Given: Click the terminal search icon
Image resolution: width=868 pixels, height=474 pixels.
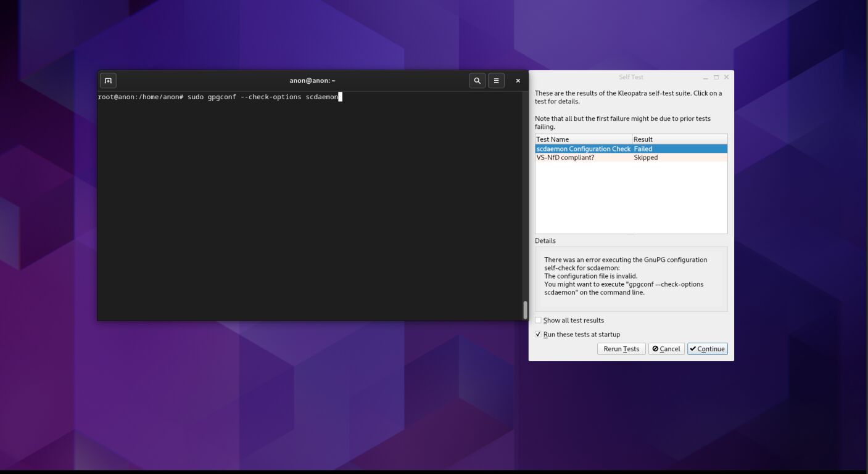Looking at the screenshot, I should pos(477,81).
